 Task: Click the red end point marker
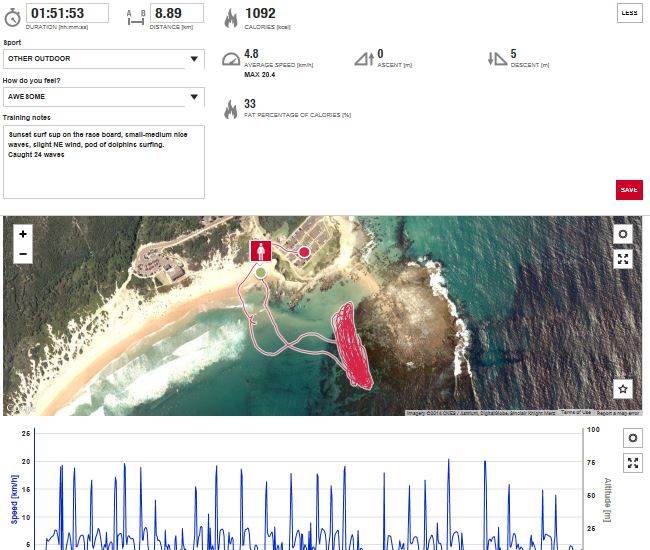(304, 252)
